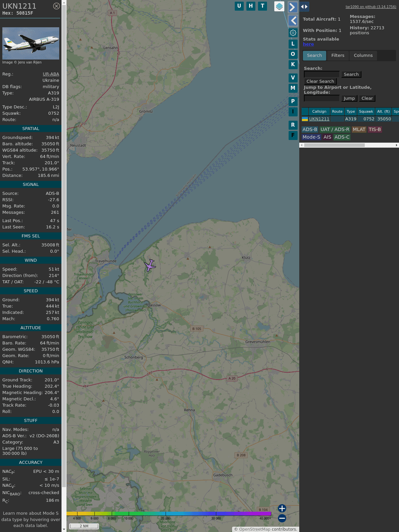Screen dimensions: 399x532
Task: Click the H map button
Action: coord(251,6)
